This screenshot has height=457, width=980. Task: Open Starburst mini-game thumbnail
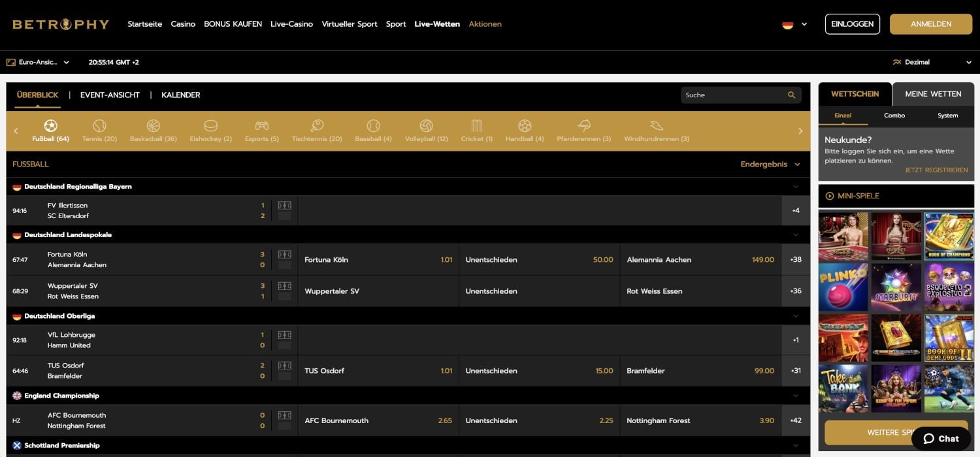tap(896, 287)
